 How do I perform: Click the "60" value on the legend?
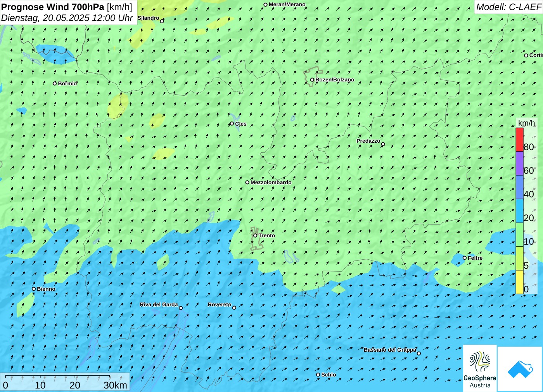coord(529,171)
